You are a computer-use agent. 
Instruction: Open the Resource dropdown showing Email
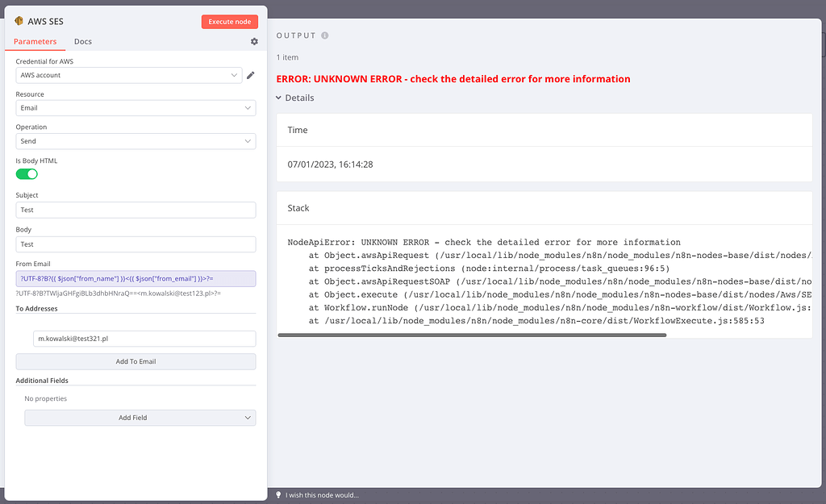point(135,107)
